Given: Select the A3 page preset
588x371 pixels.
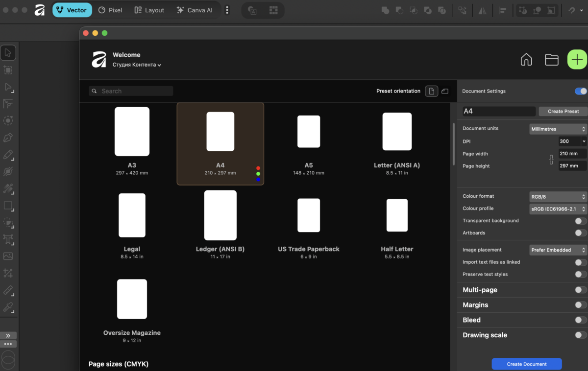Looking at the screenshot, I should click(132, 141).
